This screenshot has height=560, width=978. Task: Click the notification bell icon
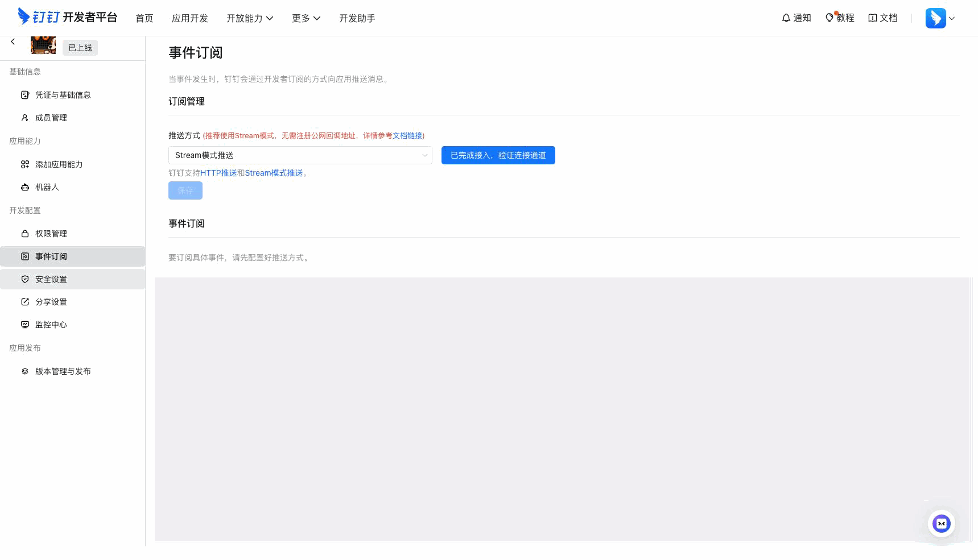786,18
